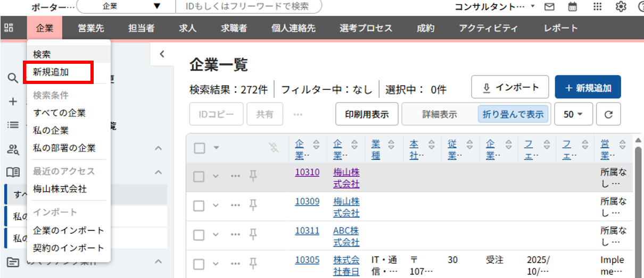The height and width of the screenshot is (278, 644).
Task: Tick the checkbox for row 10311
Action: point(199,234)
